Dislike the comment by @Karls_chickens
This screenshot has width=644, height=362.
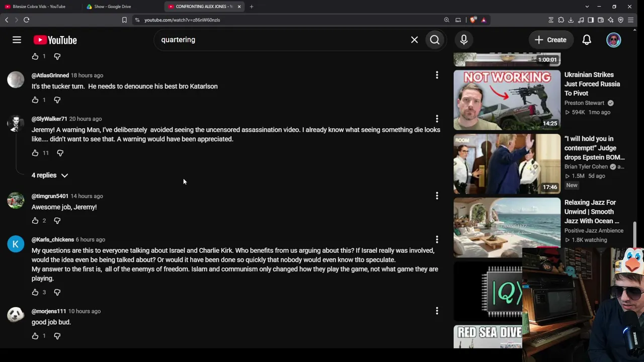57,292
